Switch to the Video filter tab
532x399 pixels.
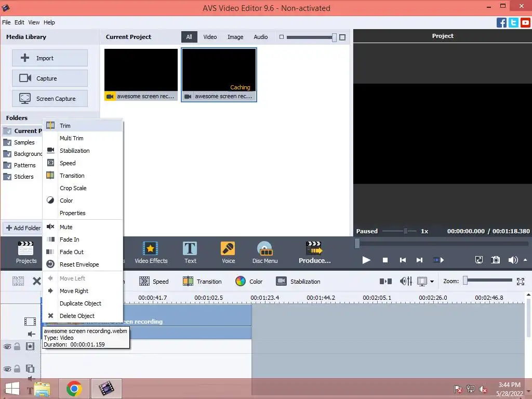[210, 37]
